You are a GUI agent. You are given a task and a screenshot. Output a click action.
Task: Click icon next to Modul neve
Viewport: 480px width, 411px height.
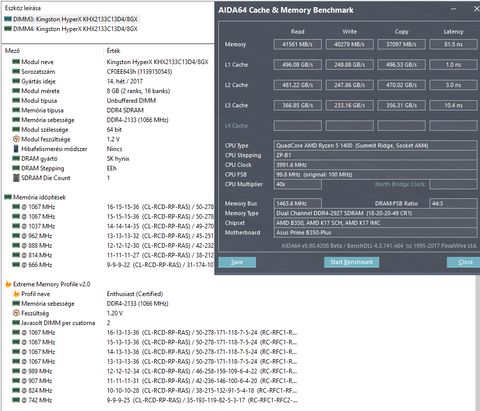coord(16,62)
